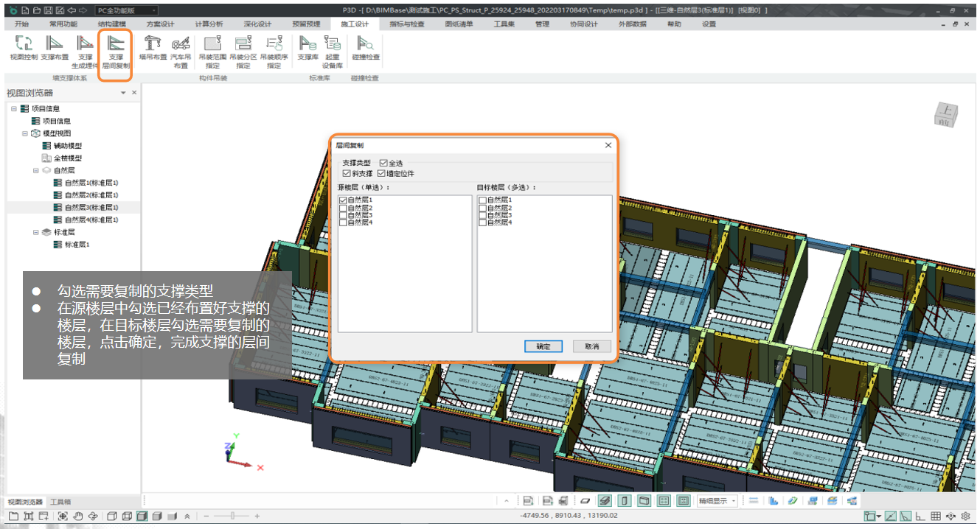Check 自然层2 in the target floor list
The image size is (980, 529).
[482, 208]
